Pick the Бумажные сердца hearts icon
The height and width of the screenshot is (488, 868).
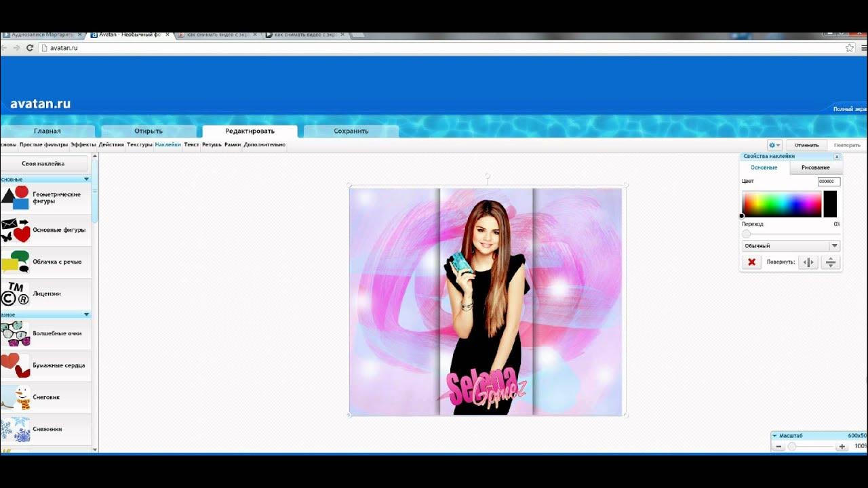[x=15, y=365]
